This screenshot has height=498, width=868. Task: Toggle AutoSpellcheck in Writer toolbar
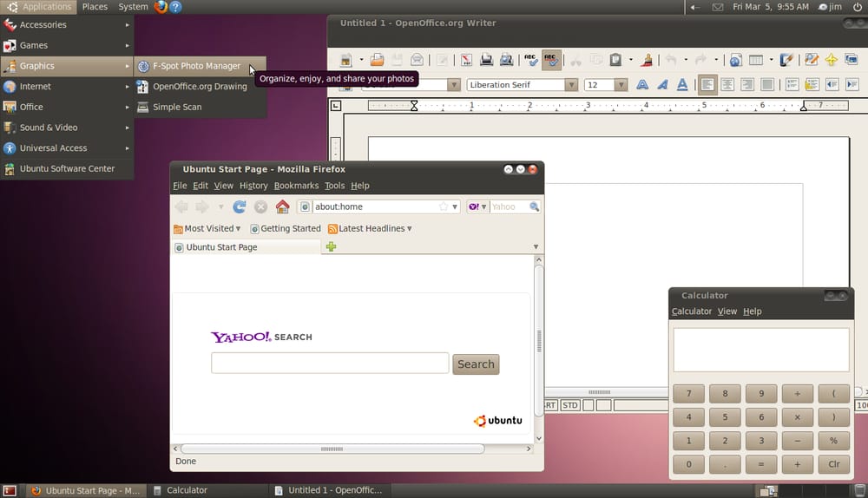[x=551, y=60]
